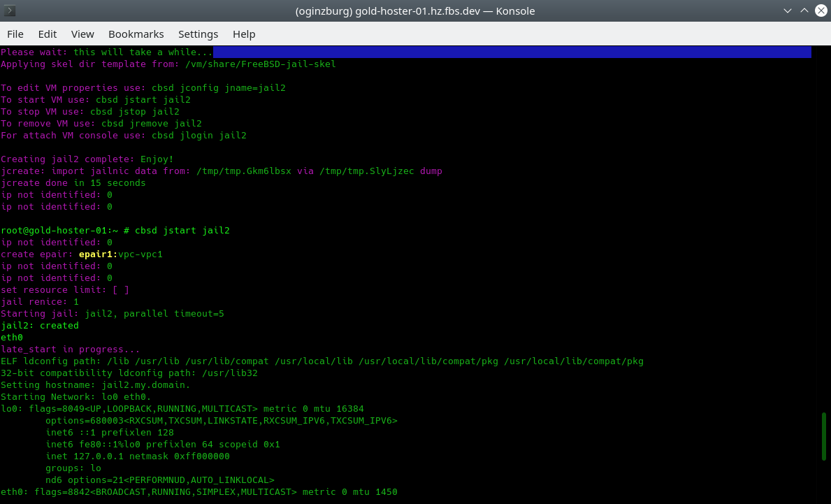Screen dimensions: 831x504
Task: Click the highlighted 'epair1:' text
Action: (98, 254)
